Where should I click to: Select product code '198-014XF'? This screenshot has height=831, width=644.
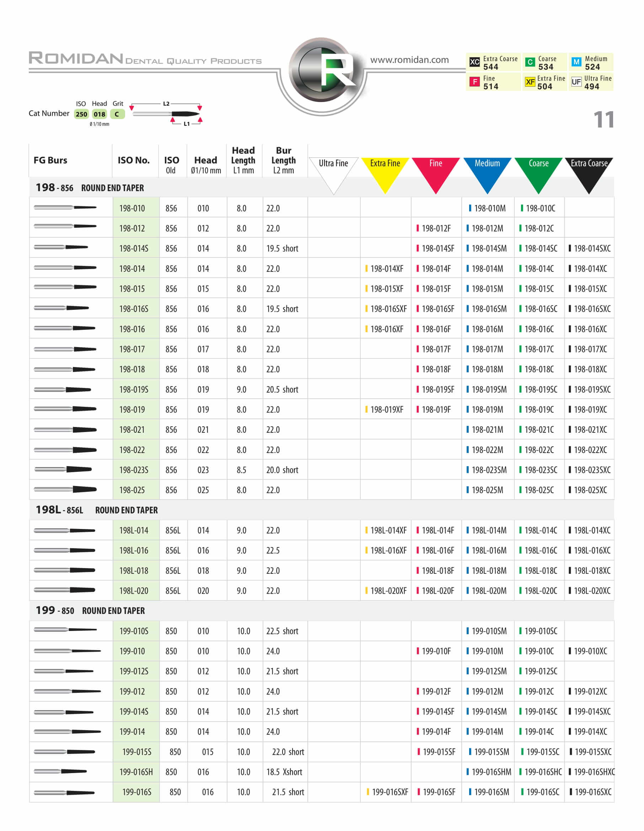tap(384, 269)
